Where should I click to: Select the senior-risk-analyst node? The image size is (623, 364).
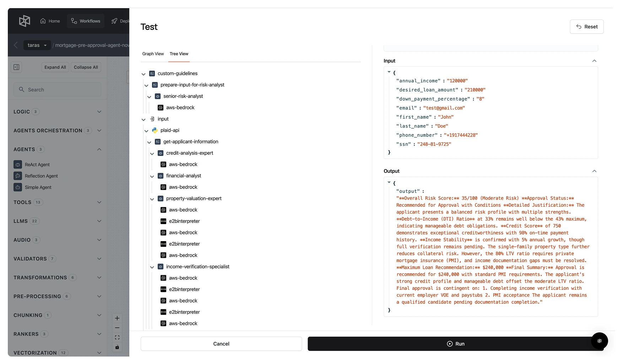183,96
